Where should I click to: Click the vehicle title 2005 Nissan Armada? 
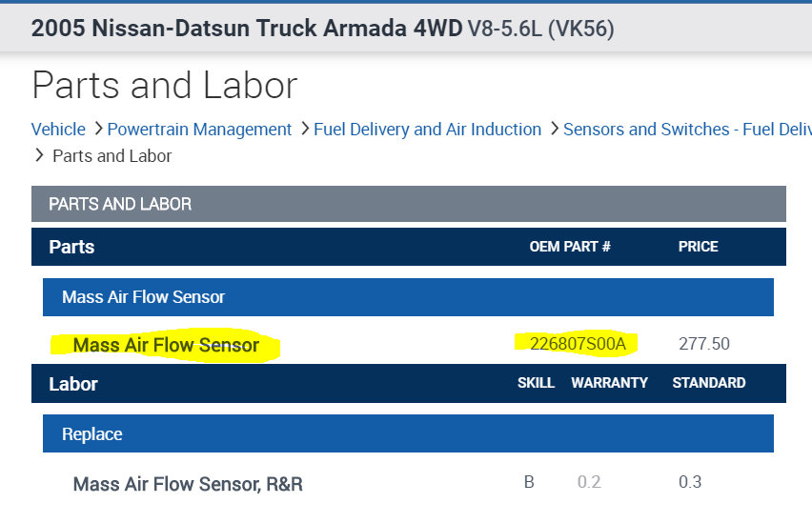click(322, 28)
